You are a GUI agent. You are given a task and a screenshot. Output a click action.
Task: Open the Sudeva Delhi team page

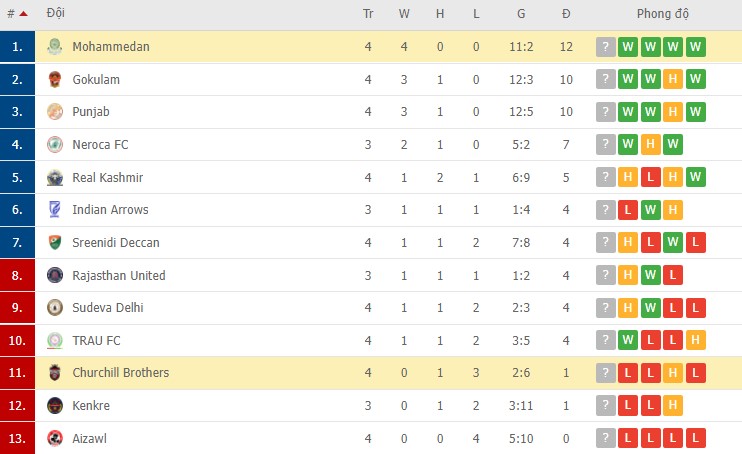(108, 308)
